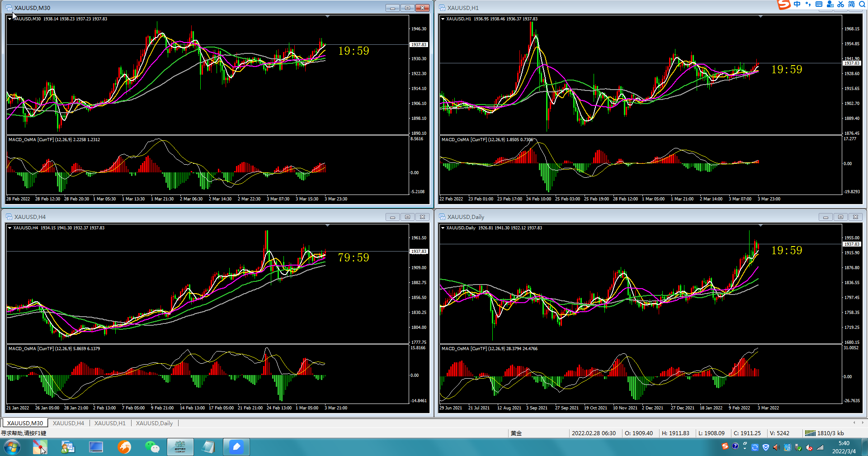
Task: Toggle Chinese/English input mode (中)
Action: coord(797,4)
